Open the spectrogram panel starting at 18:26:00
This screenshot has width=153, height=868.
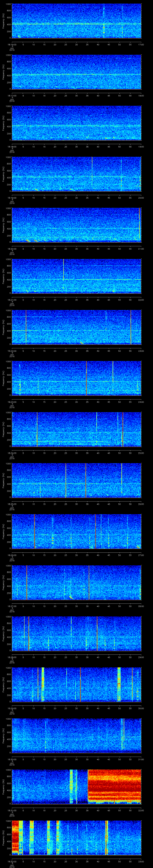point(76,531)
